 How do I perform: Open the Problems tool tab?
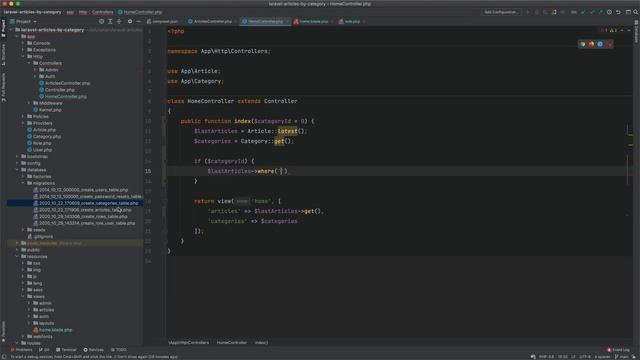pyautogui.click(x=21, y=350)
